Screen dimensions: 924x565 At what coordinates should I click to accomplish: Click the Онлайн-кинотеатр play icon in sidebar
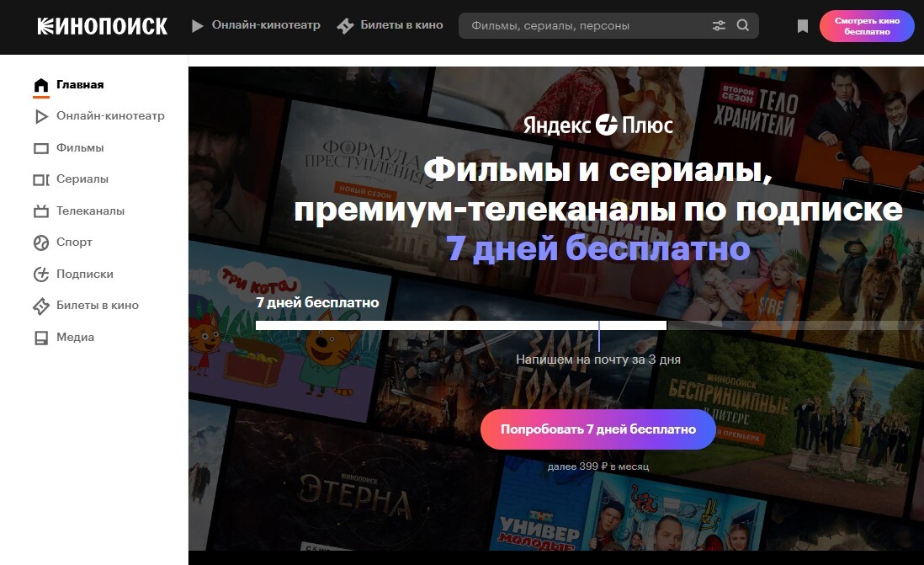(x=40, y=116)
